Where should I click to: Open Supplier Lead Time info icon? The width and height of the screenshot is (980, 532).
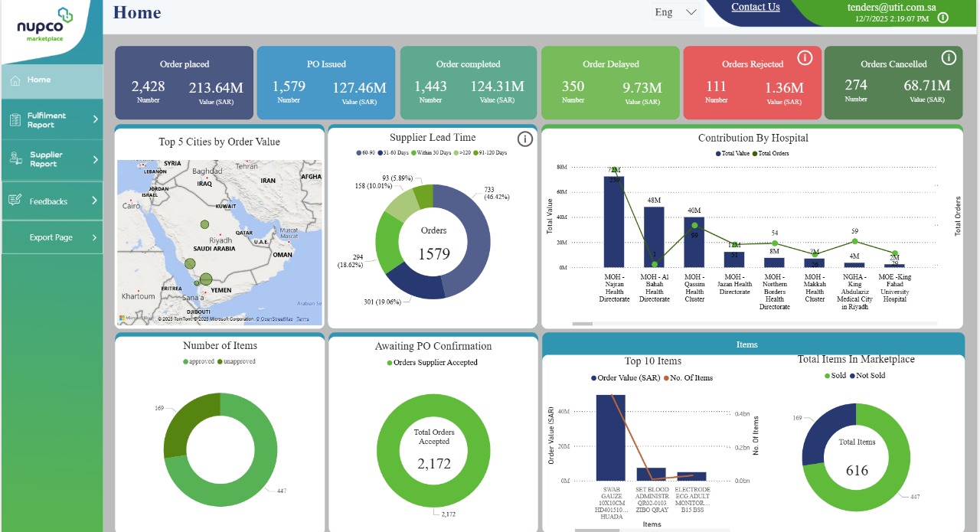(x=524, y=139)
